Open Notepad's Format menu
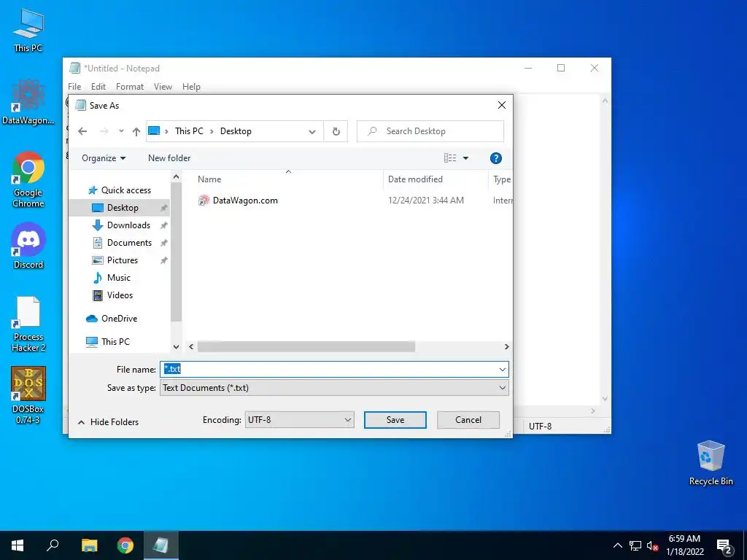747x560 pixels. [x=130, y=87]
